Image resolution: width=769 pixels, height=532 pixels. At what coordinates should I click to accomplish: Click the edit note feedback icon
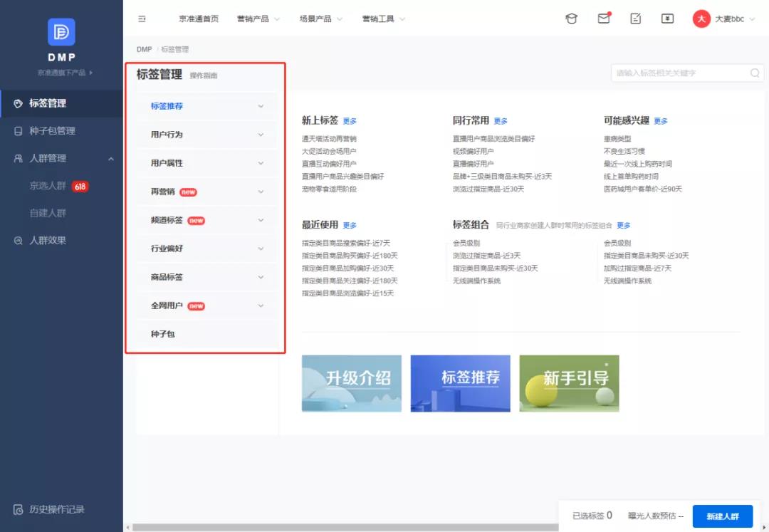coord(636,19)
